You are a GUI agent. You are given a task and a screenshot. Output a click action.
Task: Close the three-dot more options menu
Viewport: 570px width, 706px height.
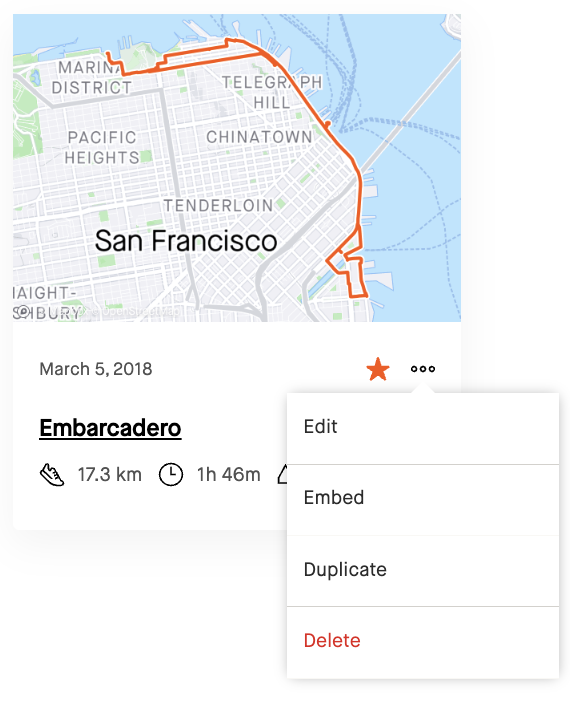(423, 369)
